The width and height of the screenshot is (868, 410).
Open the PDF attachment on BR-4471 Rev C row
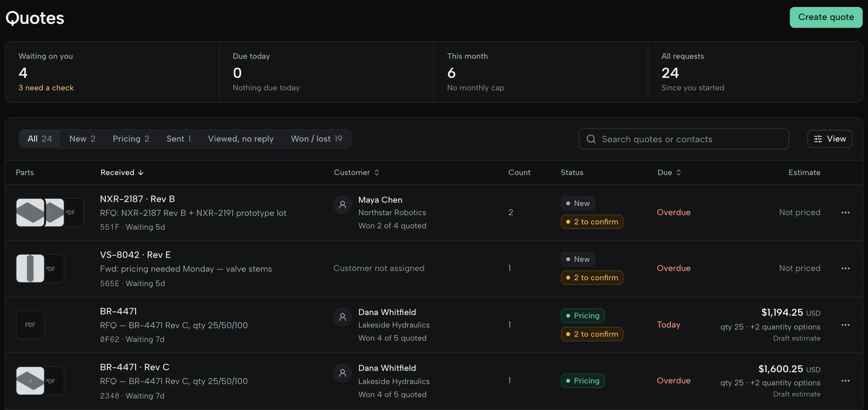[54, 381]
